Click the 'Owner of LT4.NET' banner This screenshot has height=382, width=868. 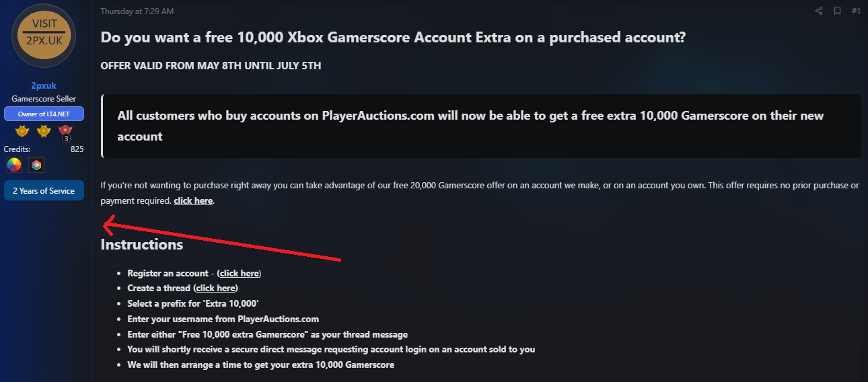pyautogui.click(x=44, y=114)
